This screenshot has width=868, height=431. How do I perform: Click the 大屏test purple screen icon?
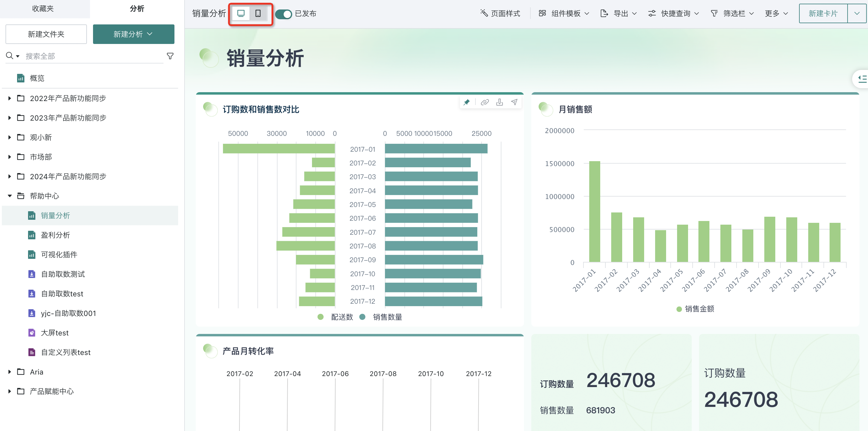[32, 333]
